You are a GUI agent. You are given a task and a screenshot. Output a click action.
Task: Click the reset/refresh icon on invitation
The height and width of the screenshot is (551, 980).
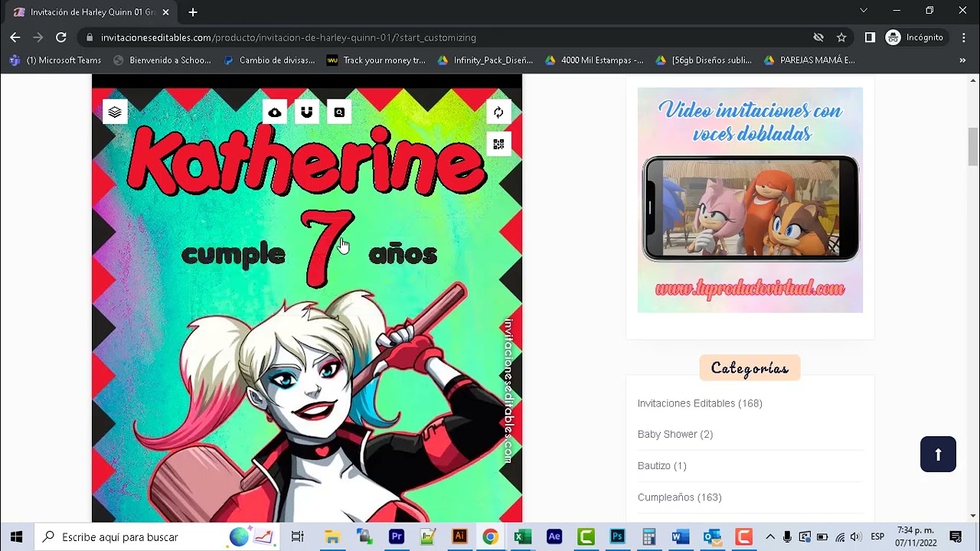(x=498, y=112)
